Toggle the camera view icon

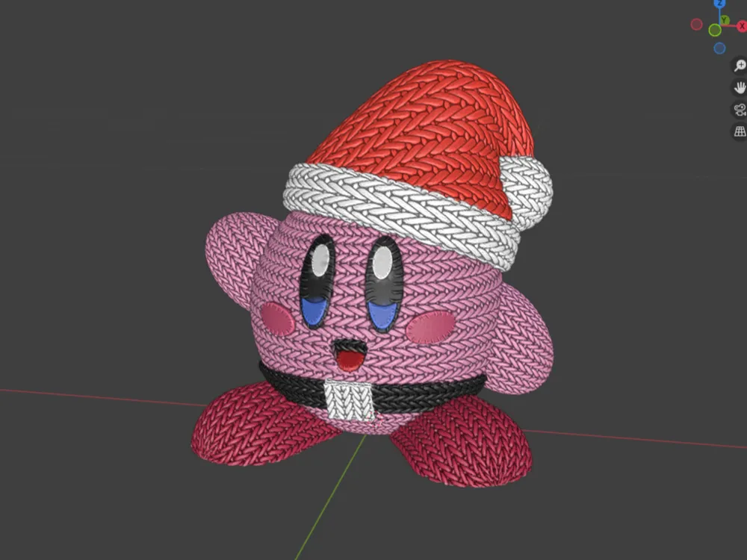[x=740, y=110]
